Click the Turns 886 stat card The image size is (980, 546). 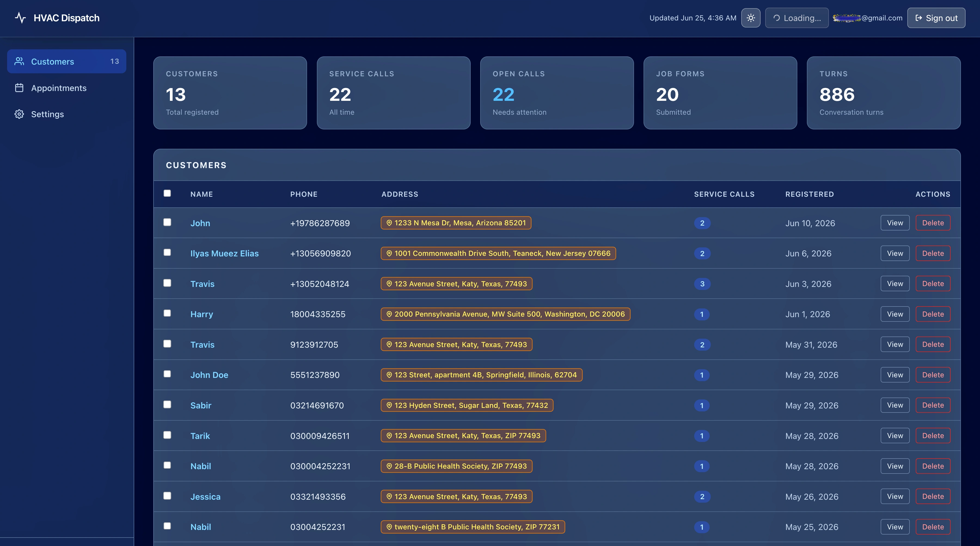click(884, 93)
